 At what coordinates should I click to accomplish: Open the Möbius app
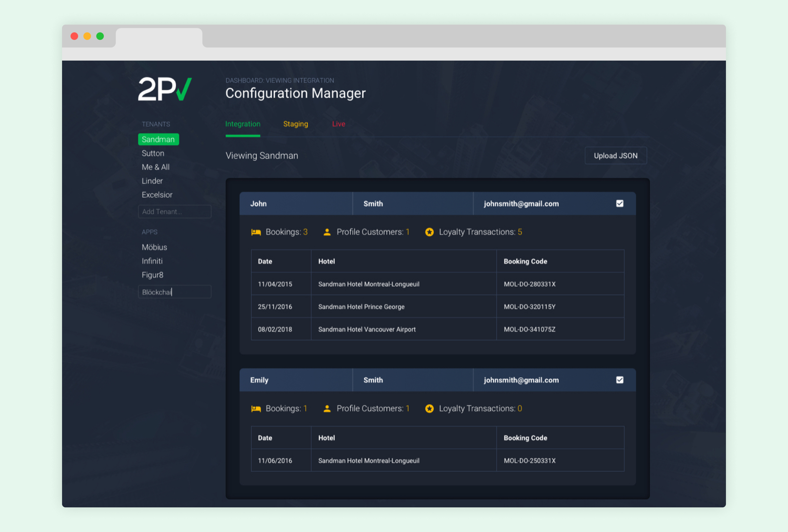(x=154, y=247)
